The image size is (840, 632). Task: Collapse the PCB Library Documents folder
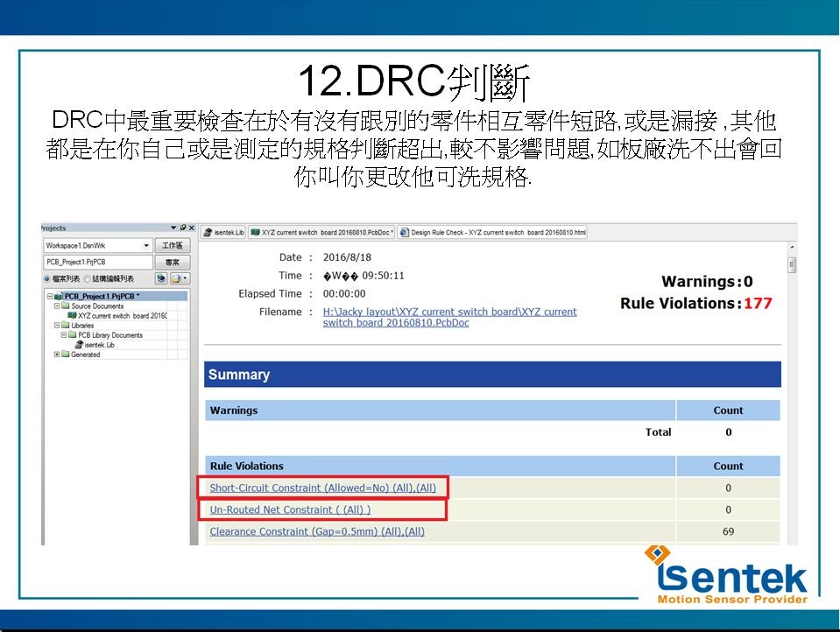coord(64,334)
